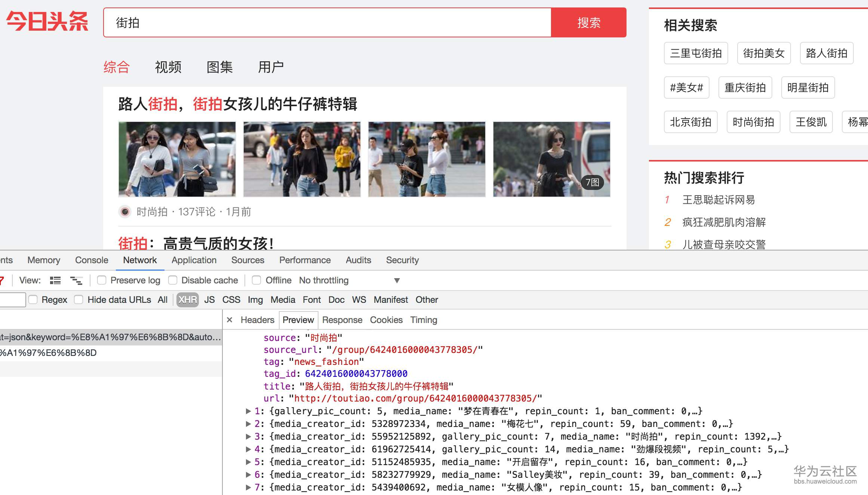Click the 7图 badge on the thumbnail

[x=592, y=182]
